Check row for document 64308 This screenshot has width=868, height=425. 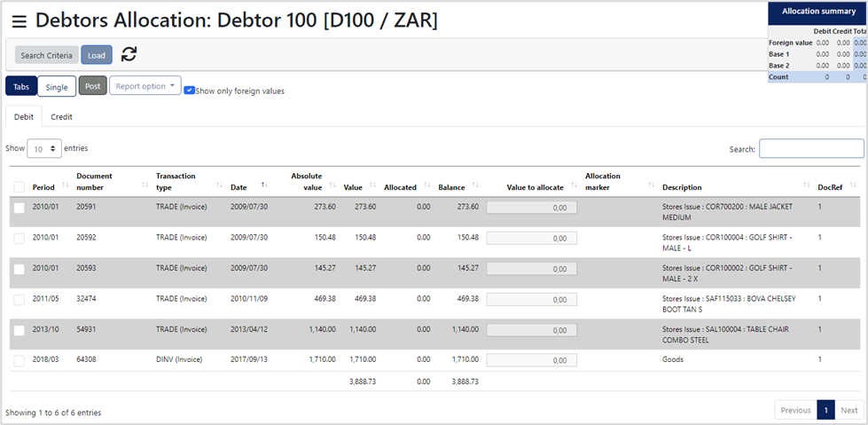[x=20, y=361]
